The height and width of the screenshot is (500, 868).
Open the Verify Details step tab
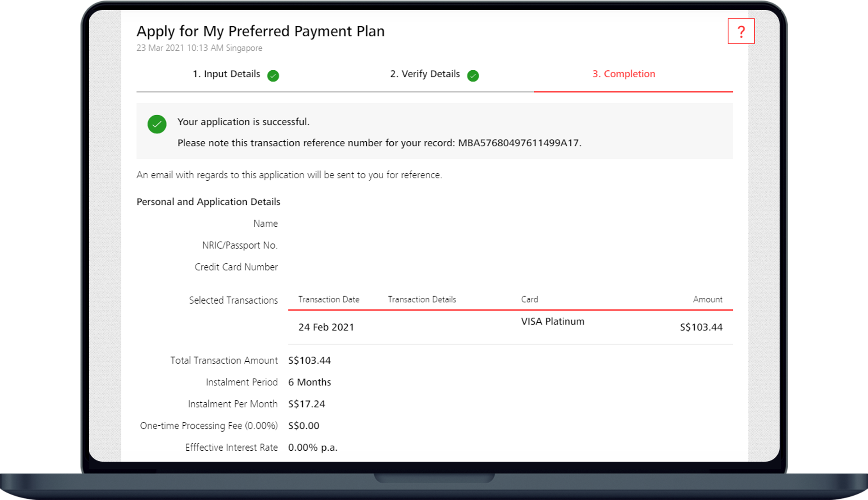[x=425, y=74]
